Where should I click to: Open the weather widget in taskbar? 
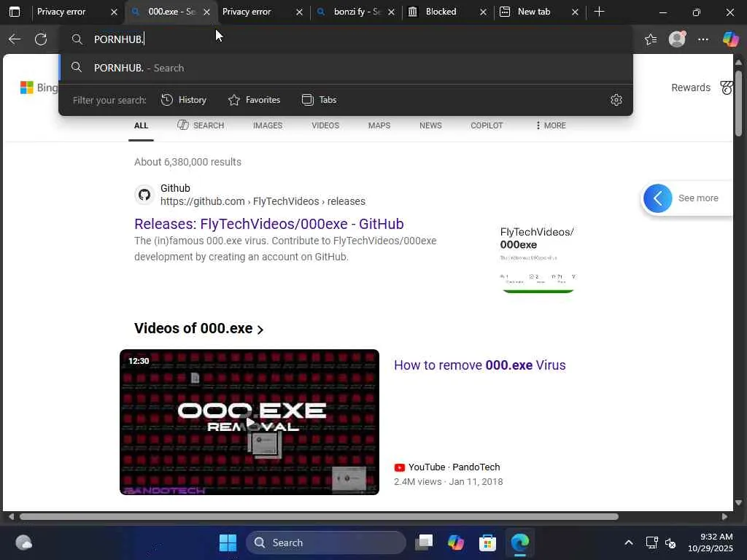[23, 542]
